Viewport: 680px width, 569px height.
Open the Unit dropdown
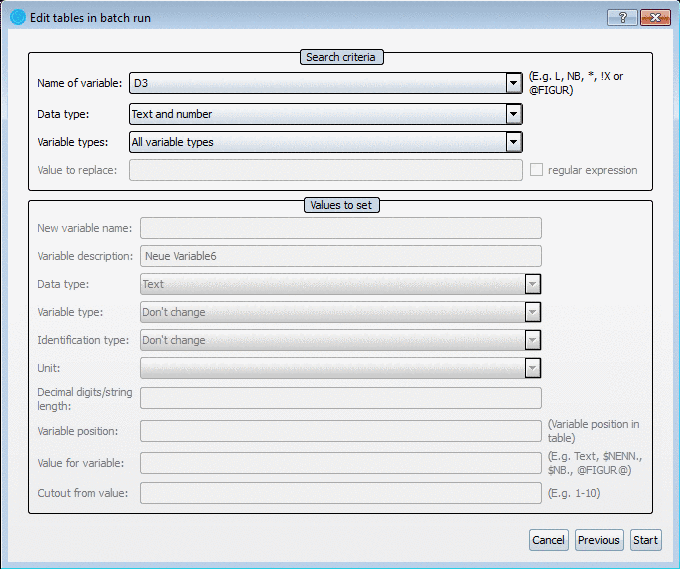(x=533, y=368)
